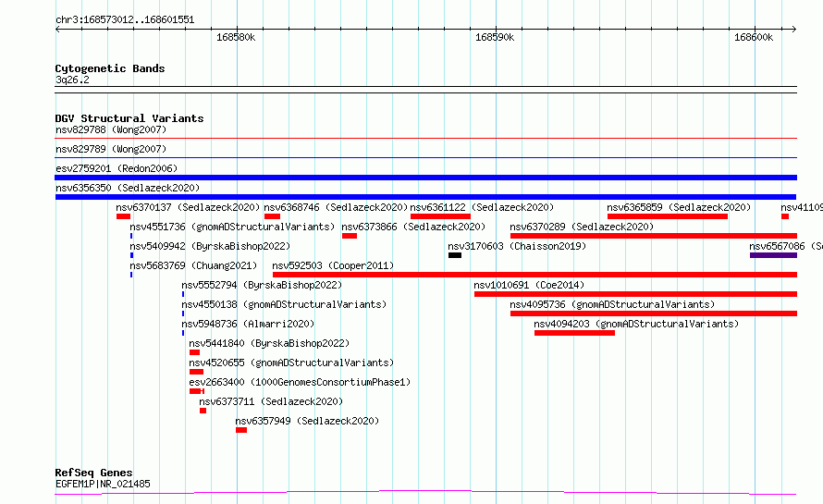This screenshot has width=823, height=504.
Task: Open nsv6370137 (Sedlazeck2020) label
Action: tap(188, 207)
